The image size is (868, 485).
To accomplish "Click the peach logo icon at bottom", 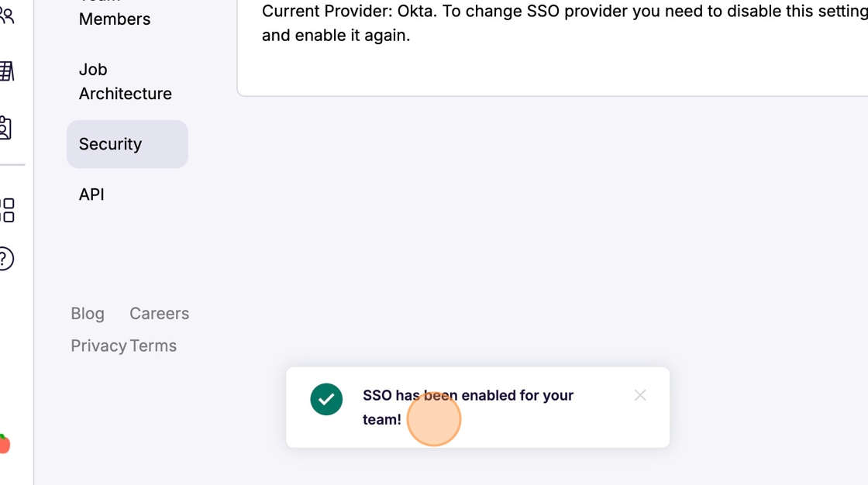I will (x=5, y=444).
